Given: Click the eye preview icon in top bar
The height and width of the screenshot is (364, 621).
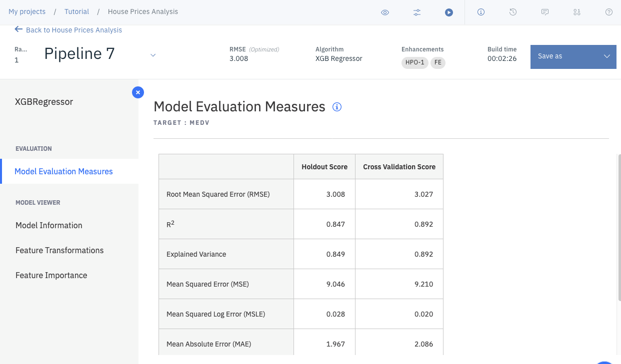Looking at the screenshot, I should click(385, 12).
